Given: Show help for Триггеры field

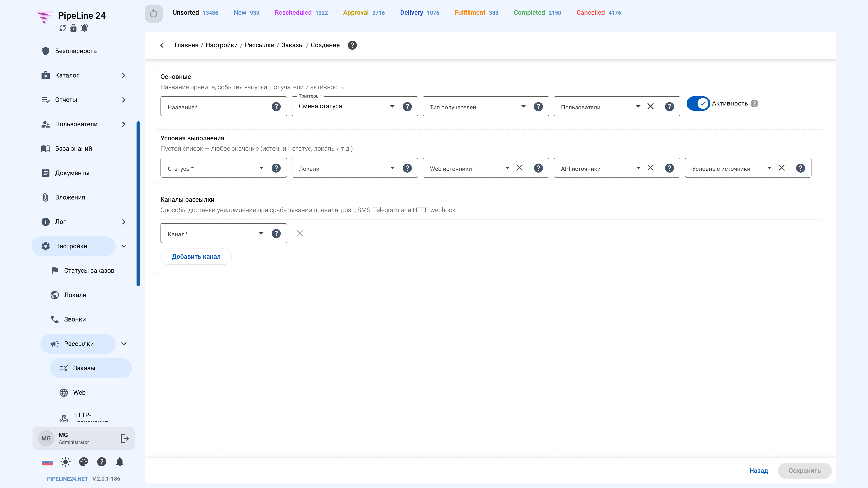Looking at the screenshot, I should point(407,107).
